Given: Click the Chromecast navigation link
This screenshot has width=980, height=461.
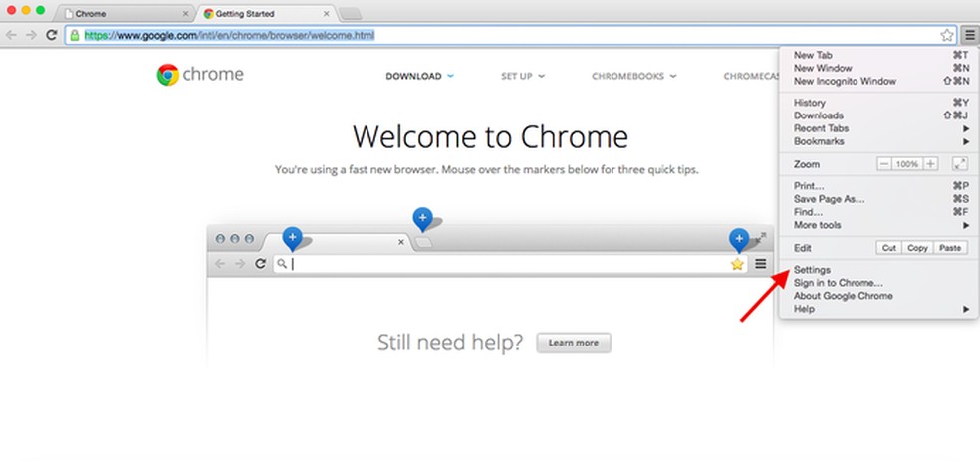Looking at the screenshot, I should [752, 77].
